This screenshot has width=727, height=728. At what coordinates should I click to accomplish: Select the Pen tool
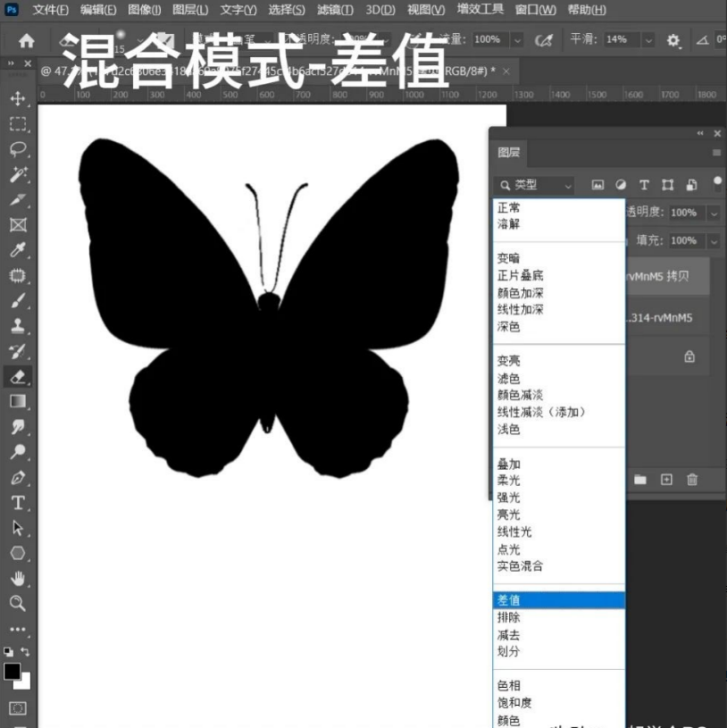[x=18, y=477]
